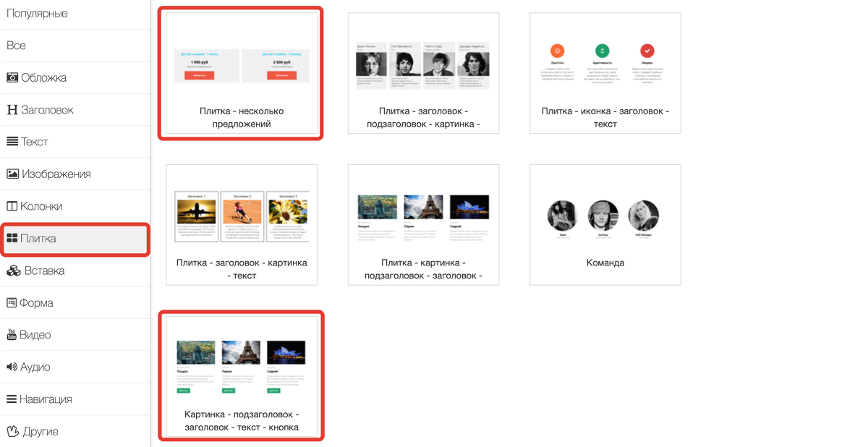
Task: Pick the Плитка - иконка - заголовок - текст block
Action: coord(605,73)
